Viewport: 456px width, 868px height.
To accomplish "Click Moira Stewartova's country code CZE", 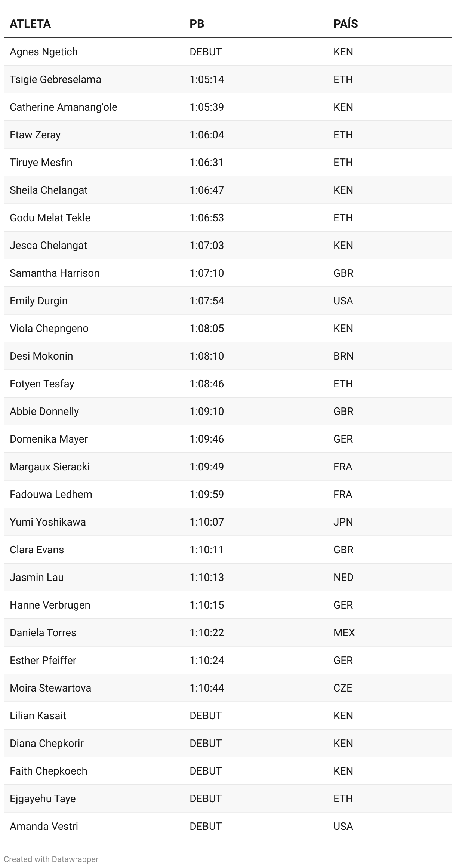I will 343,688.
